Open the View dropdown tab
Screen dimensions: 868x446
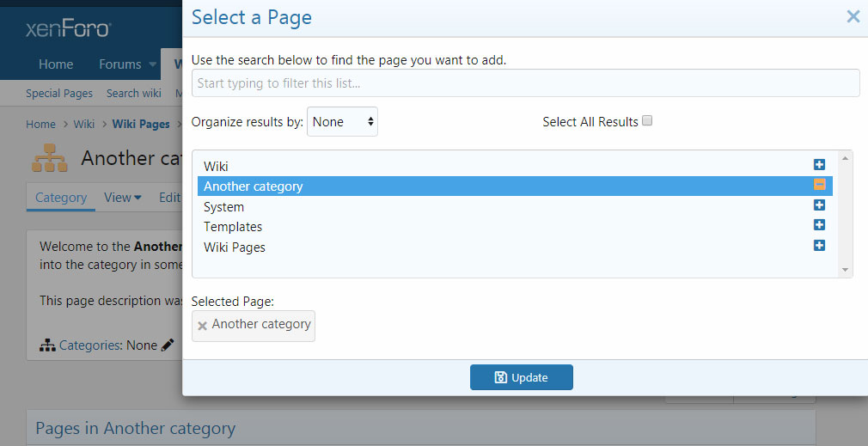(123, 198)
